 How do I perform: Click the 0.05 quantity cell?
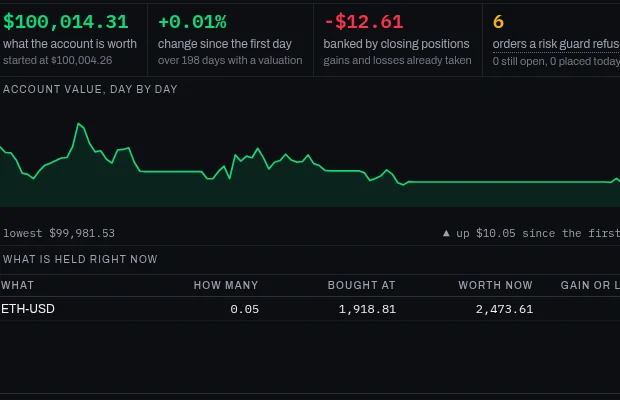pos(244,309)
